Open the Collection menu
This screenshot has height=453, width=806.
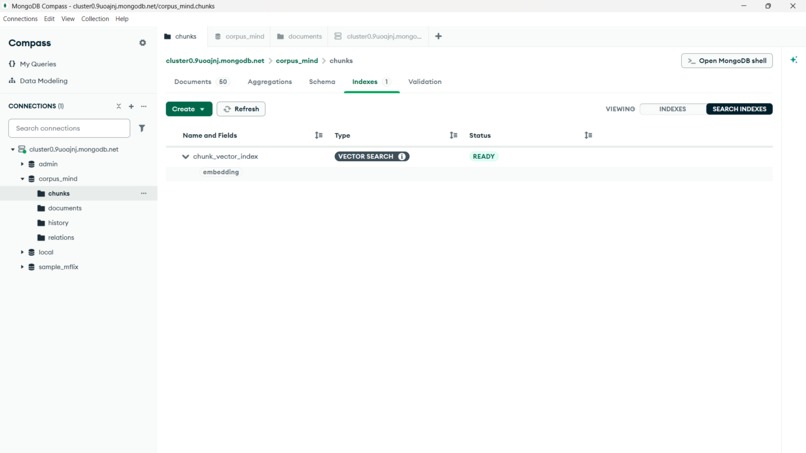tap(95, 19)
